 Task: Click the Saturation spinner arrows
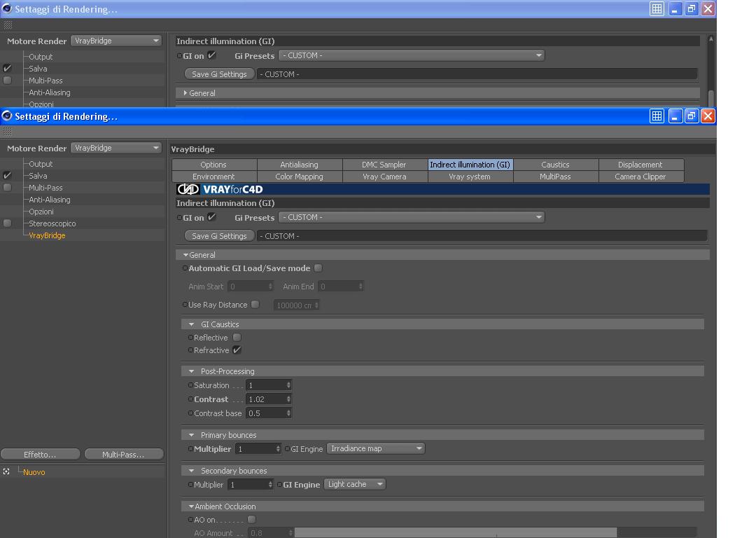coord(288,385)
